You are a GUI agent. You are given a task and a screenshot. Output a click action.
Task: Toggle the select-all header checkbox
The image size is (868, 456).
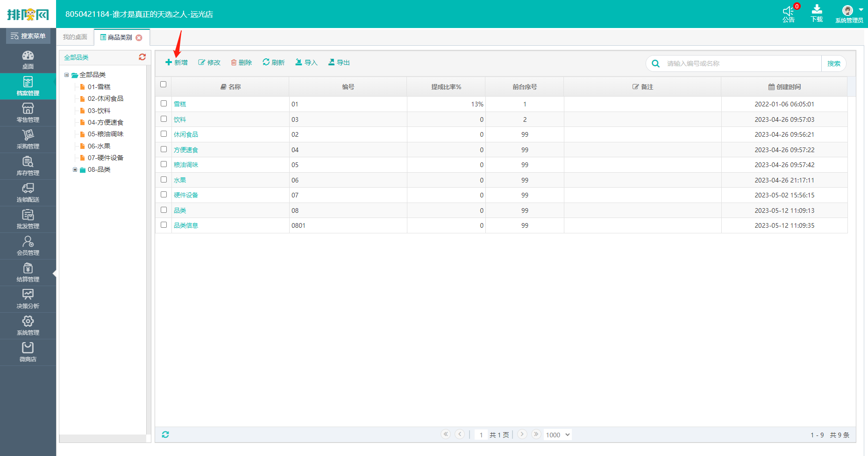point(164,84)
